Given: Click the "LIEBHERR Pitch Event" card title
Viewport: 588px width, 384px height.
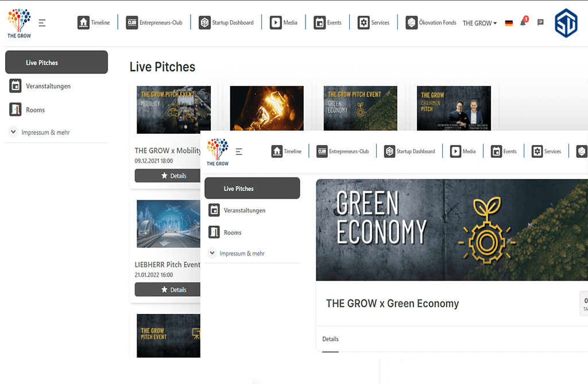Looking at the screenshot, I should coord(167,265).
